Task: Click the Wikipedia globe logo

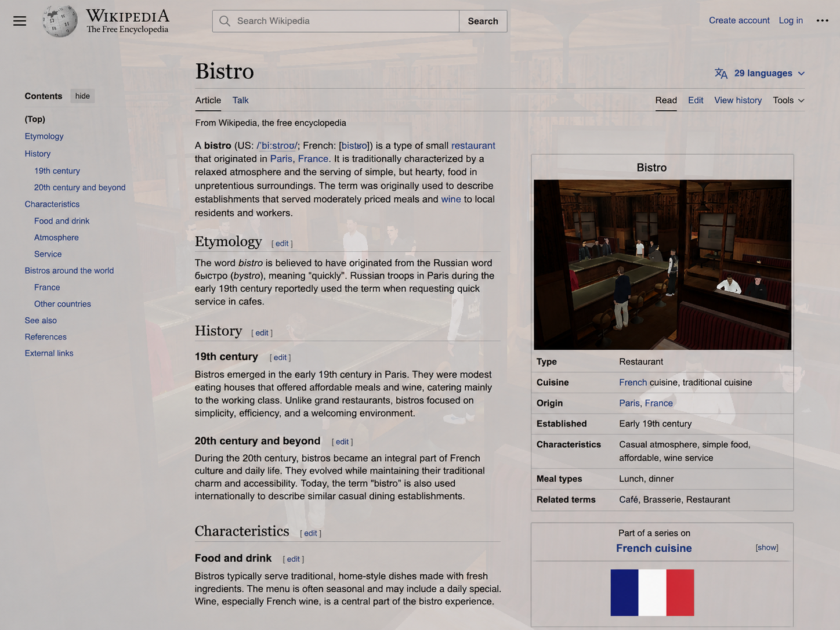Action: [60, 21]
